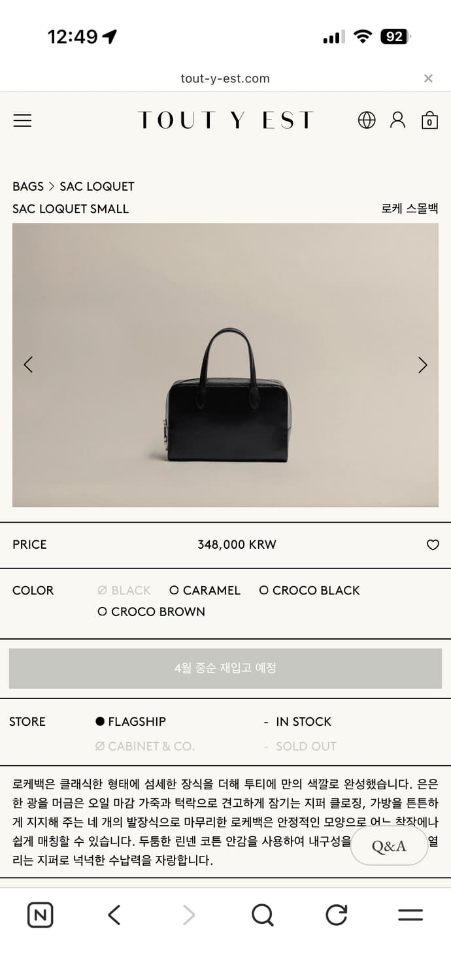Viewport: 451px width, 980px height.
Task: Tap the browser search icon
Action: [x=262, y=915]
